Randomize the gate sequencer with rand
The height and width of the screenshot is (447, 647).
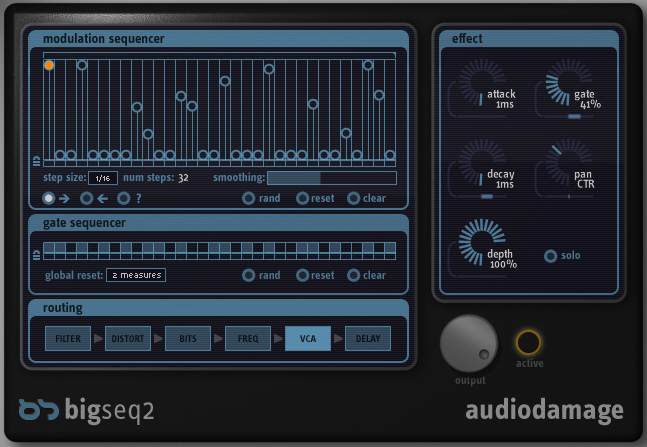[x=248, y=275]
